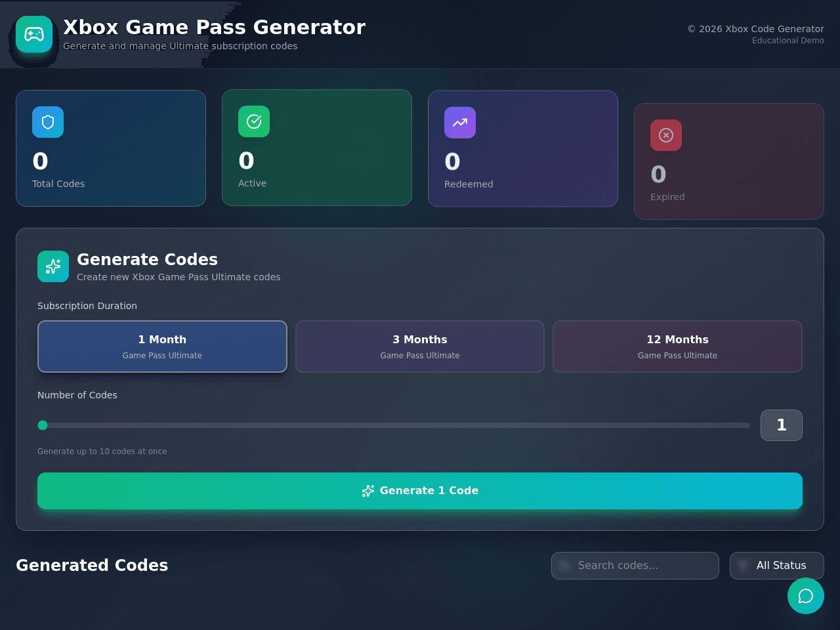This screenshot has width=840, height=630.
Task: Click the Generate up to 10 codes hint
Action: (x=102, y=451)
